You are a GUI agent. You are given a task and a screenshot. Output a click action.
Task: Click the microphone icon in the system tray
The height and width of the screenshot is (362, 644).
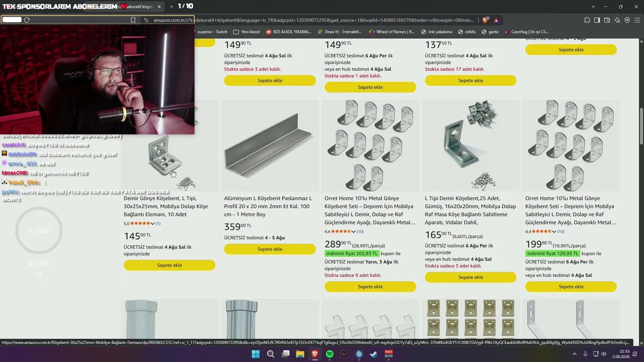(x=585, y=354)
